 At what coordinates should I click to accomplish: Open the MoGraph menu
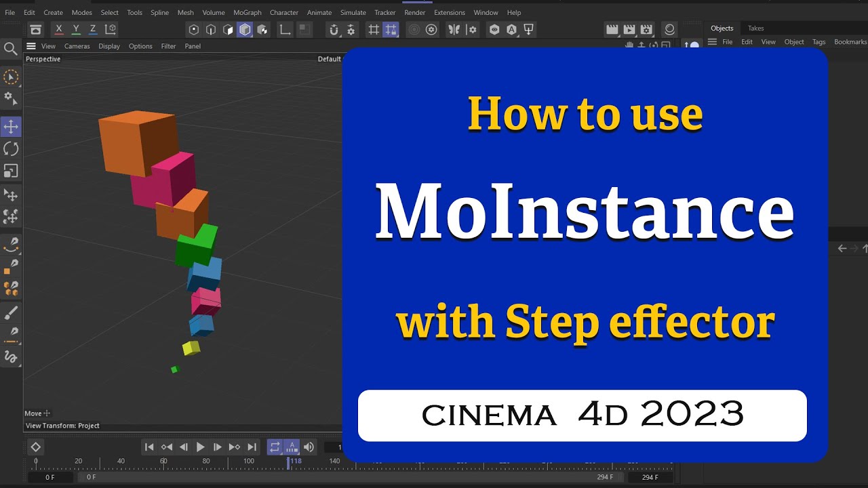tap(248, 12)
